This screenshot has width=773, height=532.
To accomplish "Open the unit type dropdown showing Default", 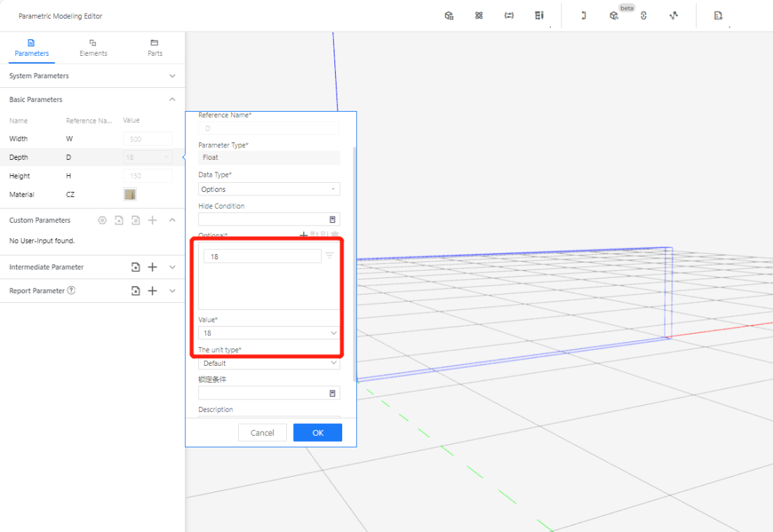I will pyautogui.click(x=269, y=363).
